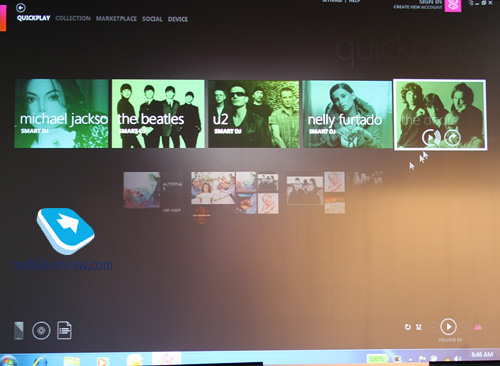Screen dimensions: 500x366
Task: Click the back arrow icon
Action: tap(21, 7)
